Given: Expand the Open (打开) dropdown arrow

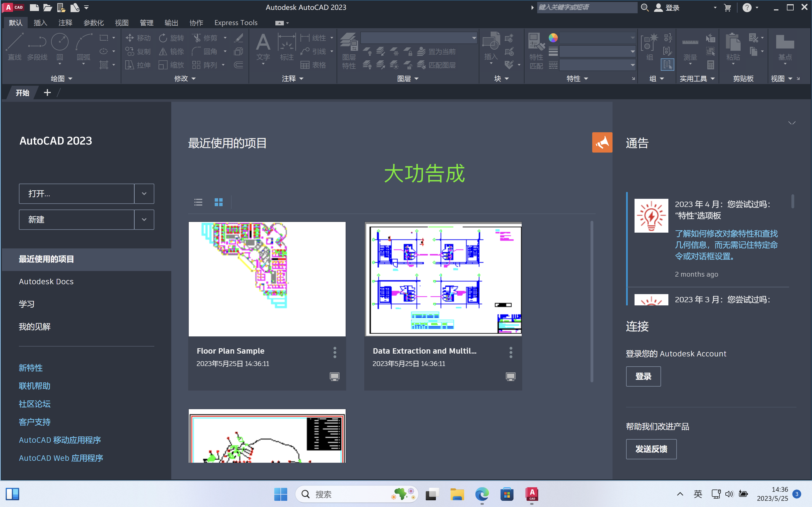Looking at the screenshot, I should [144, 193].
